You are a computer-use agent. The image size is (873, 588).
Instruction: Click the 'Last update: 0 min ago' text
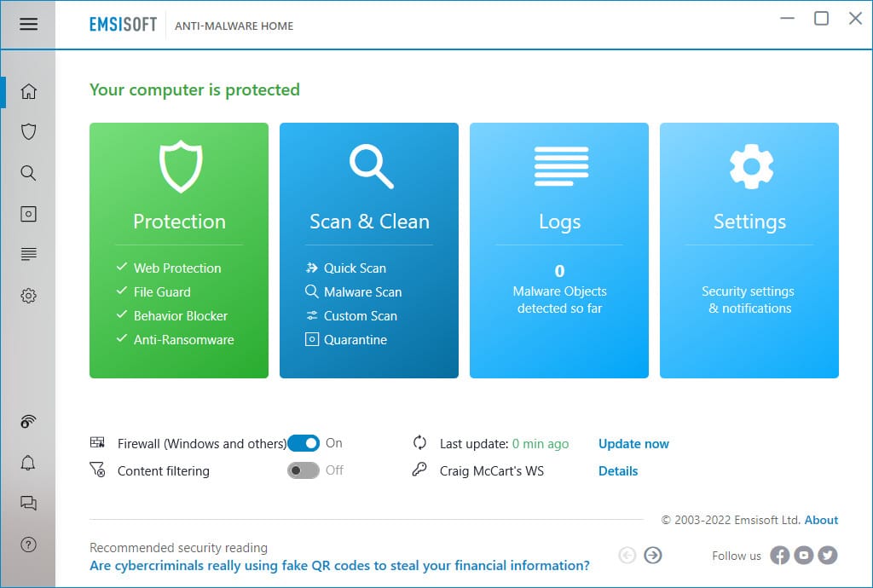point(505,444)
